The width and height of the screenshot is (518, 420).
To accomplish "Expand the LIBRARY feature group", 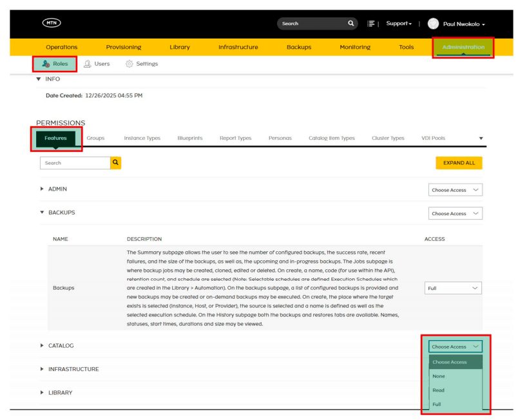I will pyautogui.click(x=42, y=392).
